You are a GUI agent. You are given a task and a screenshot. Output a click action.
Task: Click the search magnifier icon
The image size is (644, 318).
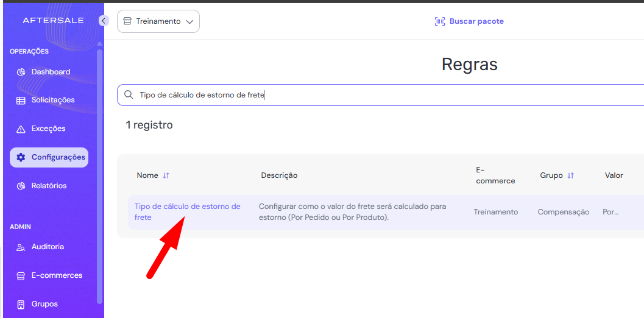click(129, 95)
